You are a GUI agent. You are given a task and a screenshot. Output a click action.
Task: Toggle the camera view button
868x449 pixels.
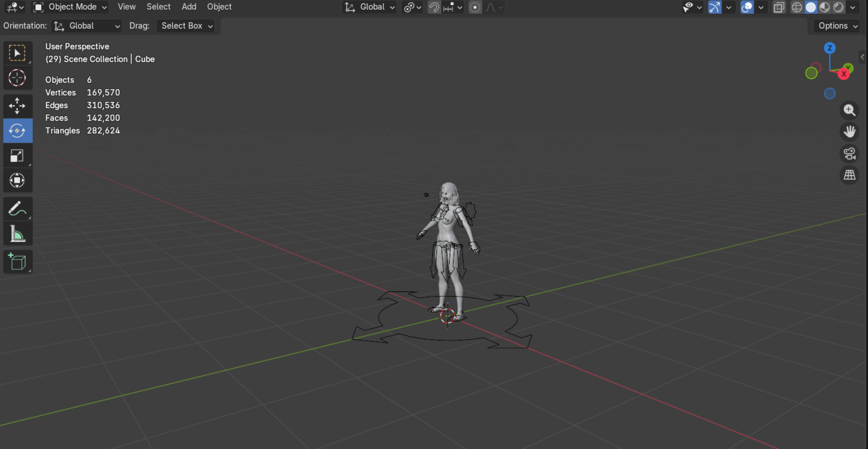click(x=849, y=153)
